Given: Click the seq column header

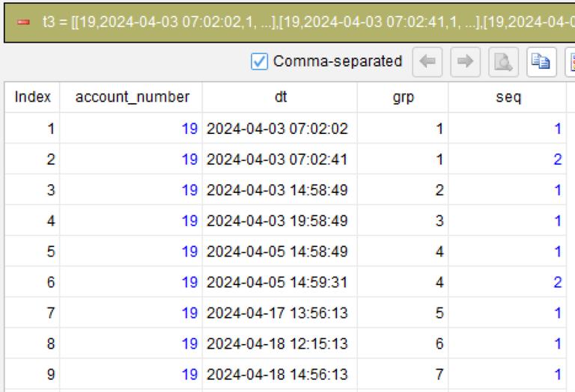Looking at the screenshot, I should click(x=508, y=97).
